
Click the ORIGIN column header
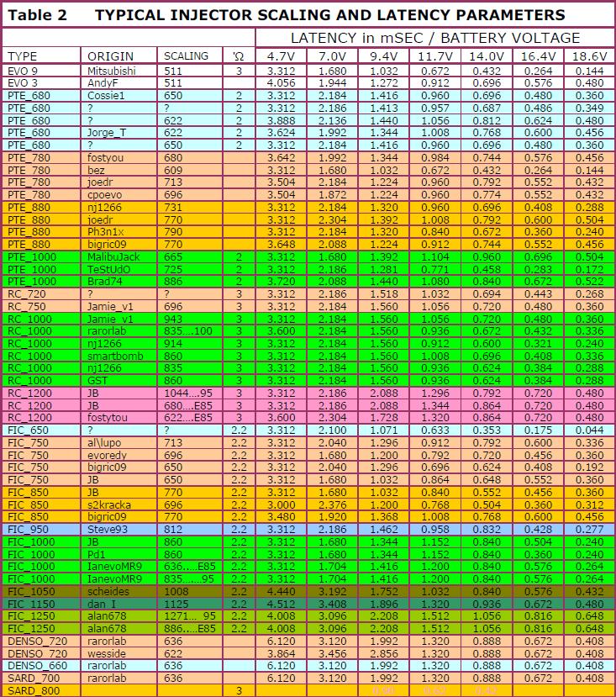pyautogui.click(x=110, y=56)
